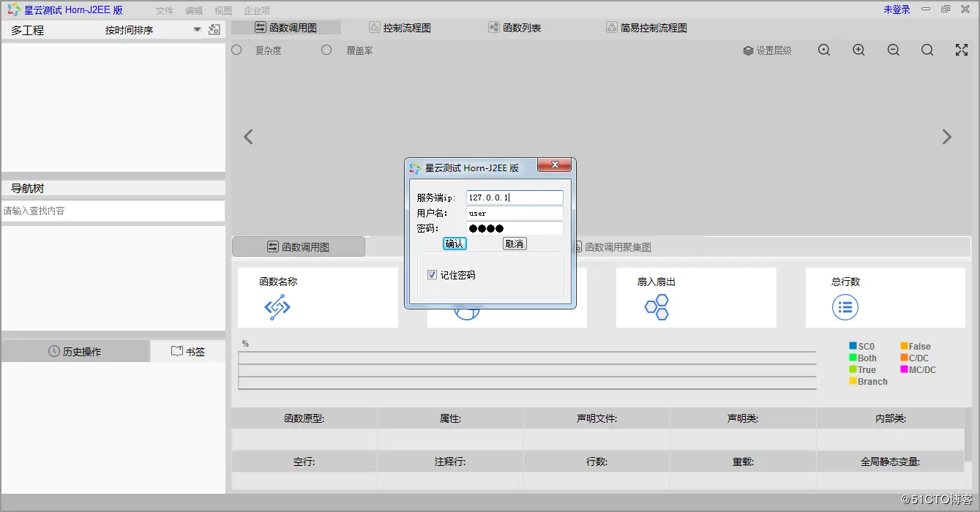Screen dimensions: 980x512
Task: Click the zoom in magnifier icon
Action: (x=859, y=50)
